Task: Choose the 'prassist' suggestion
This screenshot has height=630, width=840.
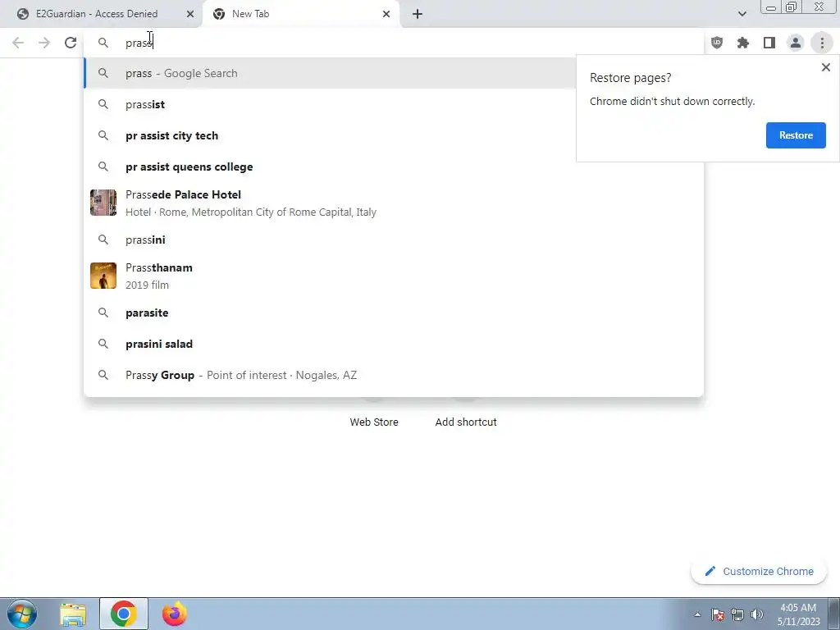Action: [x=394, y=104]
